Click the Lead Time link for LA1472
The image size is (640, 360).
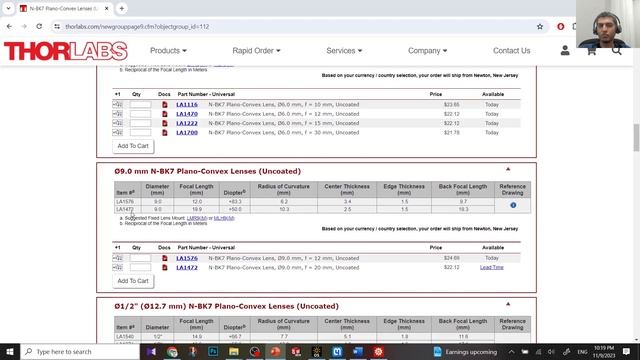tap(492, 267)
